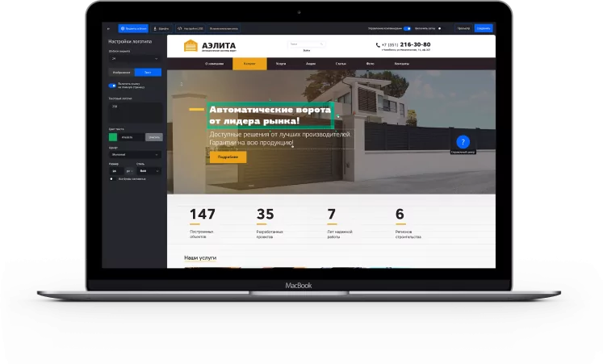Click the blue Сохранить save button
The image size is (603, 364).
[x=484, y=28]
